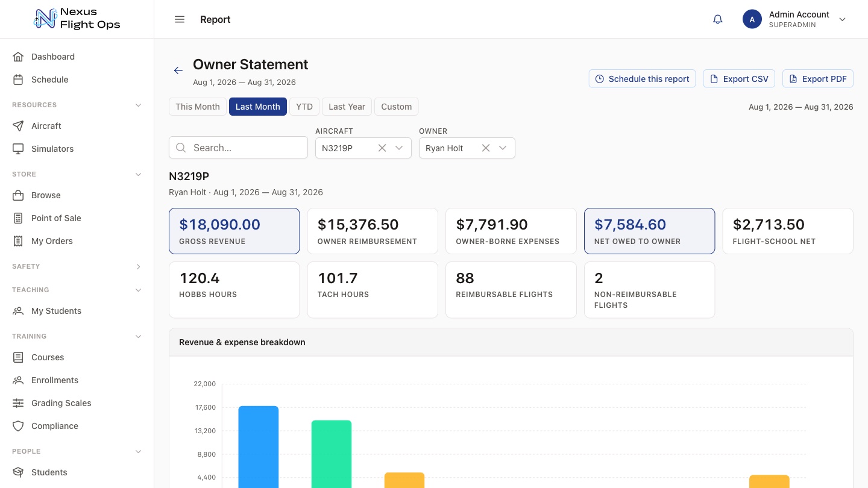Screen dimensions: 868x488
Task: Click the Grading Scales sliders icon
Action: click(19, 403)
